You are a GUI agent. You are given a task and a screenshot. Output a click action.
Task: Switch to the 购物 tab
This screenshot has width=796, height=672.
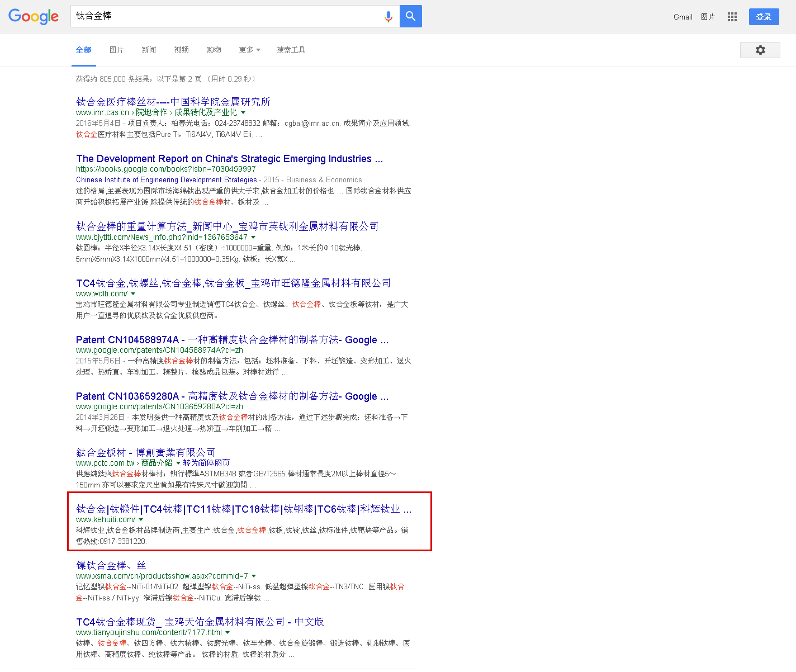click(214, 50)
